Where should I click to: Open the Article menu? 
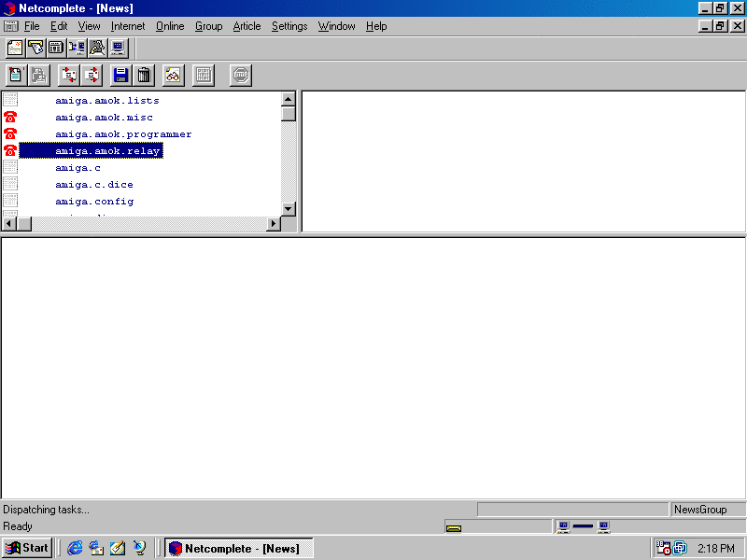[247, 26]
